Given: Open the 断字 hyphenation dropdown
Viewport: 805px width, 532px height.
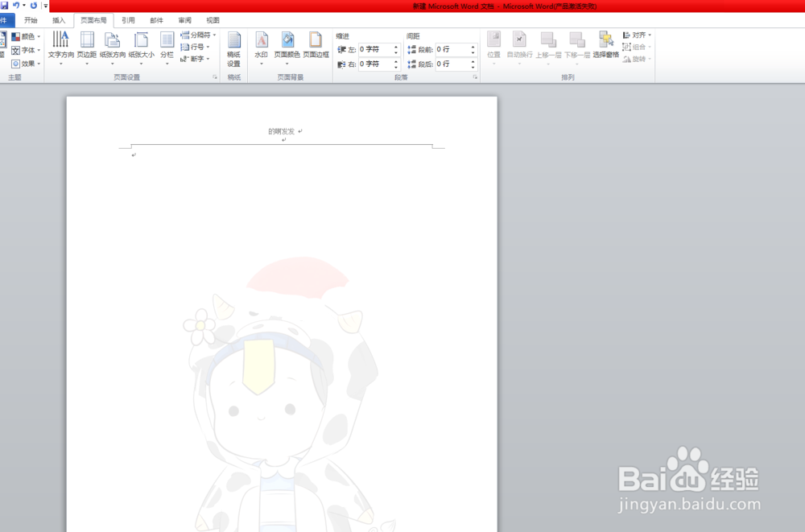Looking at the screenshot, I should (x=195, y=59).
